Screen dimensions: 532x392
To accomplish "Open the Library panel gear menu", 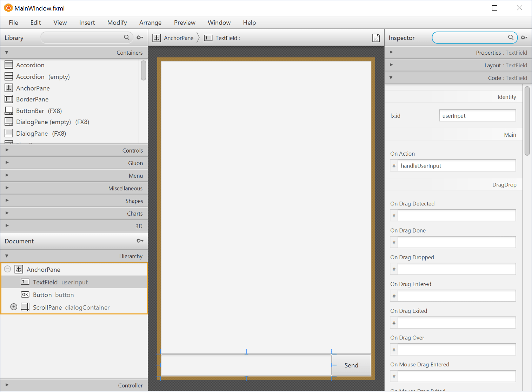I will click(x=140, y=37).
